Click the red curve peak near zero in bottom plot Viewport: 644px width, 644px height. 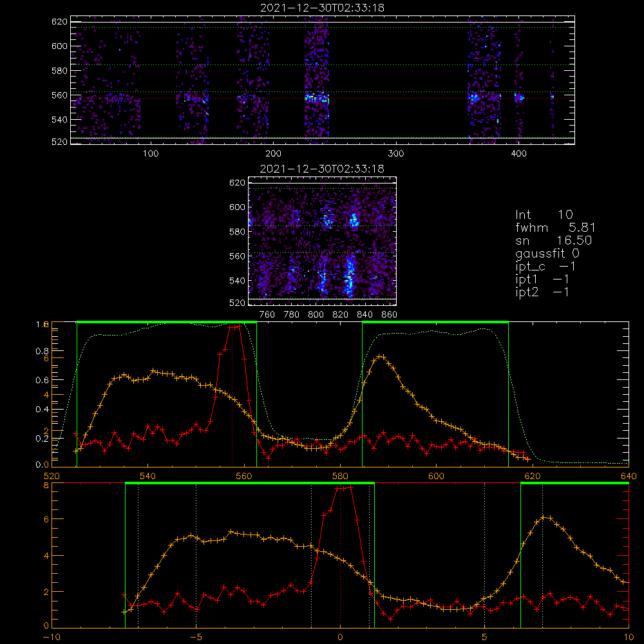[x=344, y=488]
